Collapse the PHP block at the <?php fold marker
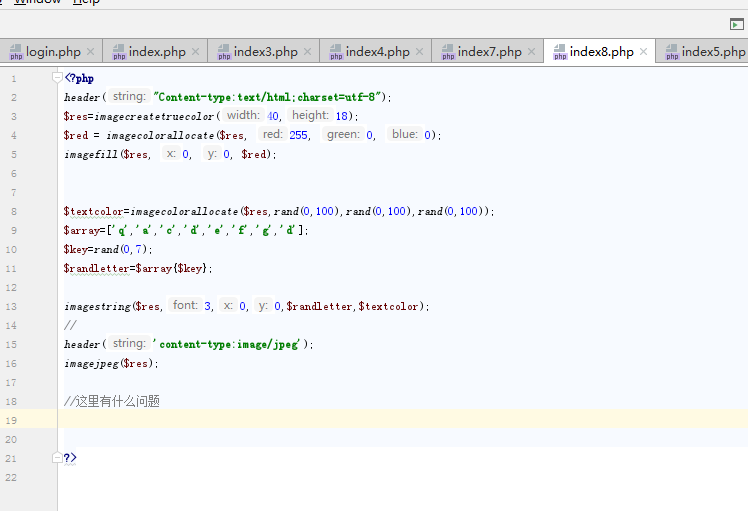The width and height of the screenshot is (748, 511). 57,77
